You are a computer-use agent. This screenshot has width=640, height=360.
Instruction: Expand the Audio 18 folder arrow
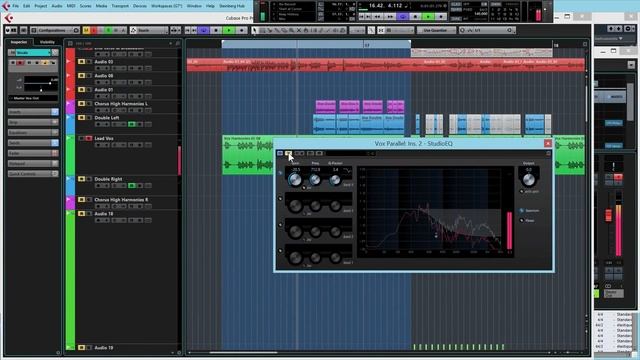pyautogui.click(x=69, y=213)
